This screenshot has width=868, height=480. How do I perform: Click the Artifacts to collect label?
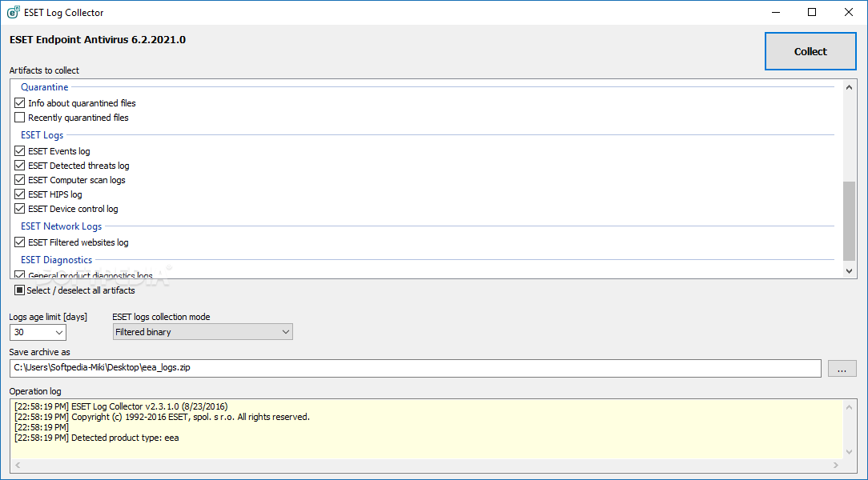pos(44,70)
